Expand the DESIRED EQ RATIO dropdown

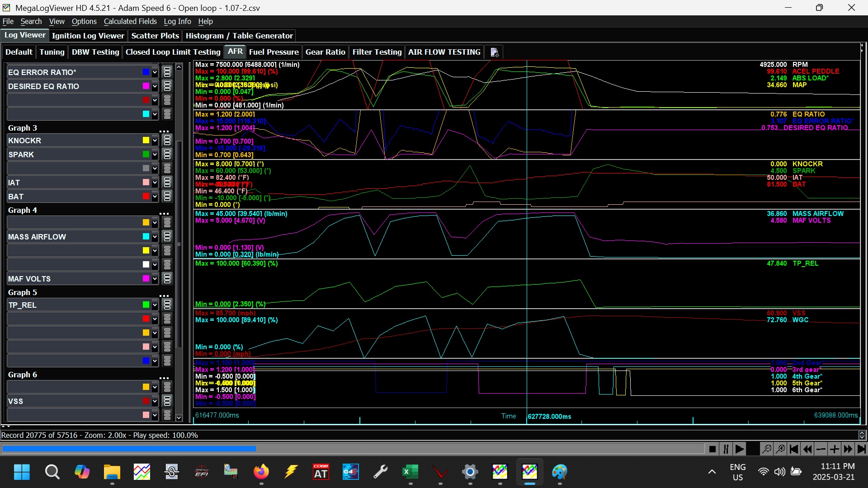[x=155, y=86]
